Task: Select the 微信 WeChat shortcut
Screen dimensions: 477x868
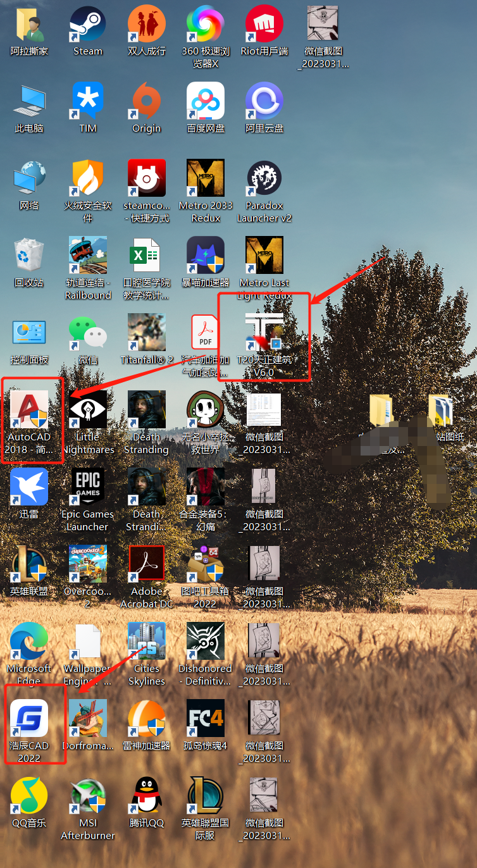Action: pos(88,333)
